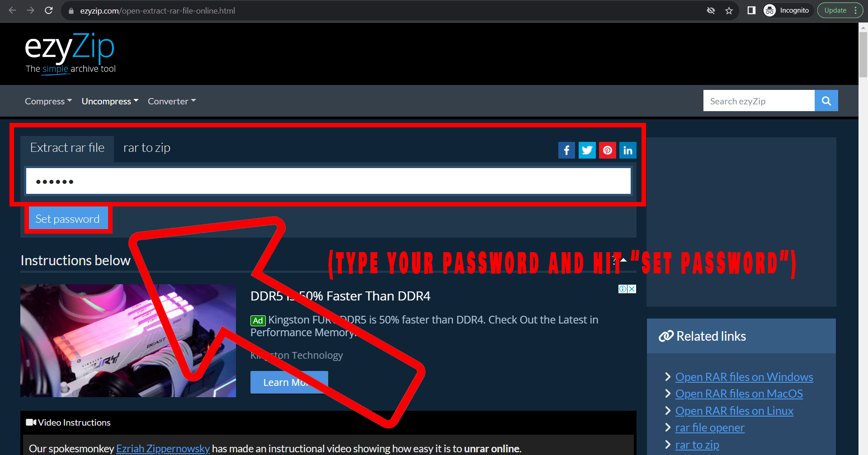Select the Extract rar file tab
Image resolution: width=868 pixels, height=455 pixels.
coord(67,147)
